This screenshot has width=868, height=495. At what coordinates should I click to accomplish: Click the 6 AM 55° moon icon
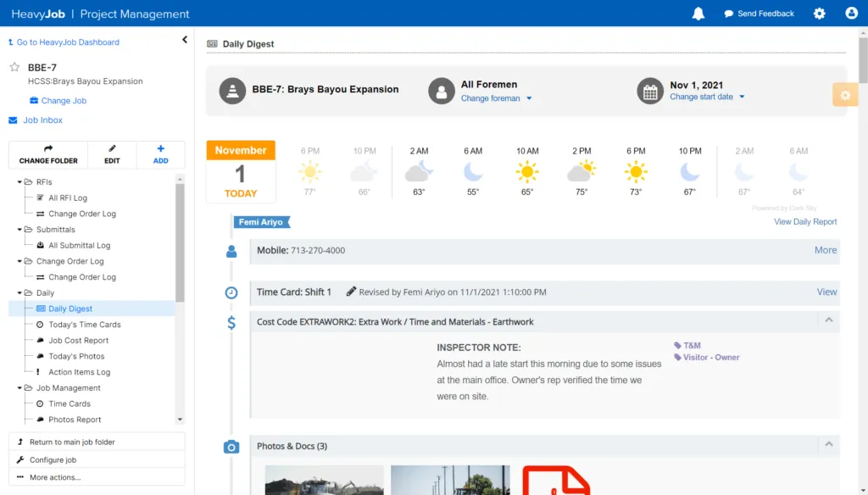click(x=473, y=172)
